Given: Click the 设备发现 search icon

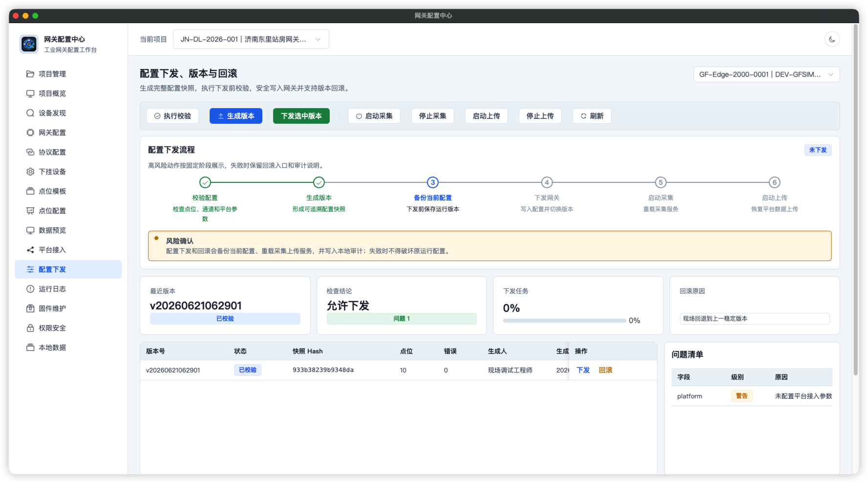Looking at the screenshot, I should (x=30, y=113).
